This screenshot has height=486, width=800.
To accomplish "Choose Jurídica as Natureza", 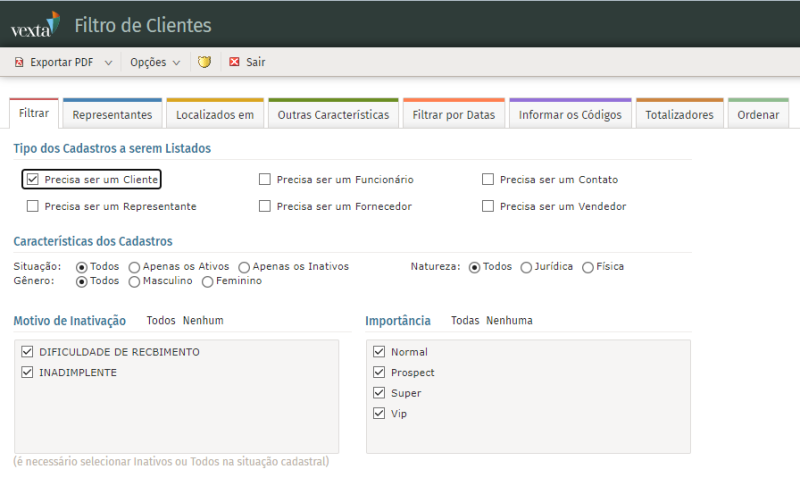I will click(526, 267).
